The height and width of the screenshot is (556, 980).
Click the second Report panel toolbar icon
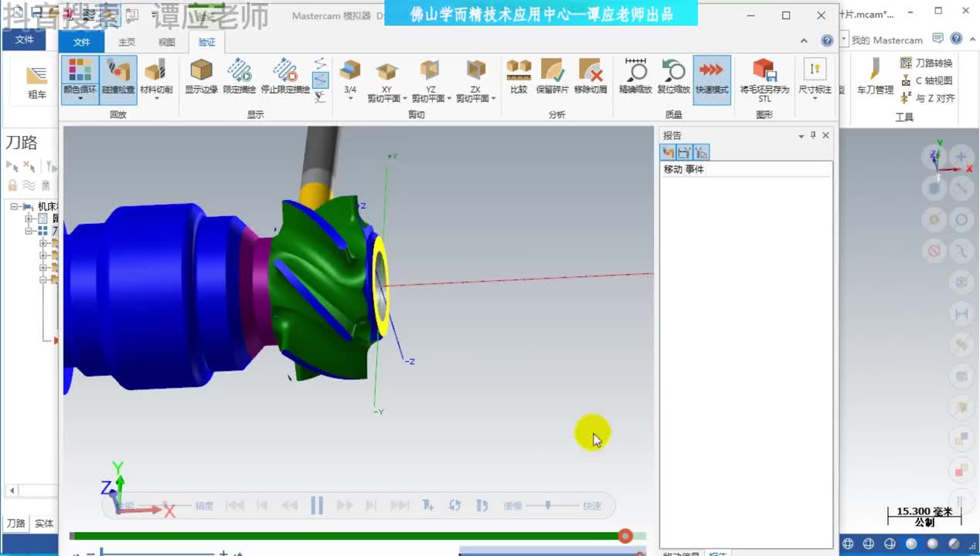coord(685,152)
